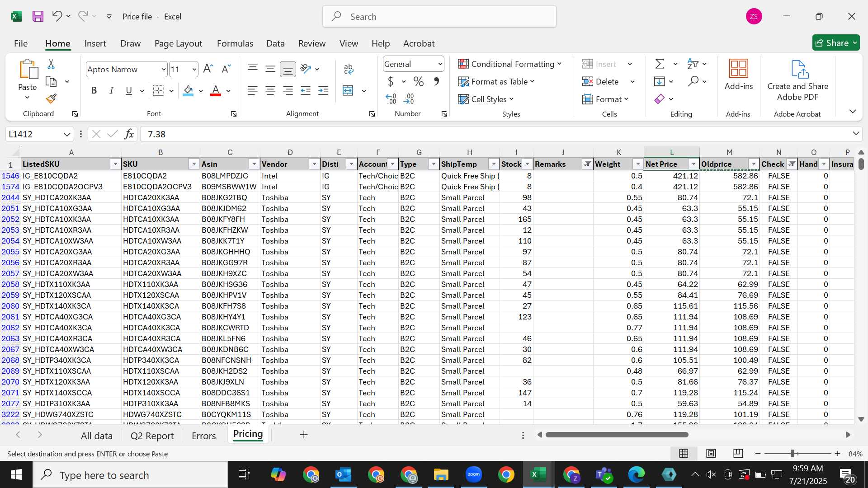868x488 pixels.
Task: Open the Q2 Report sheet tab
Action: (152, 436)
